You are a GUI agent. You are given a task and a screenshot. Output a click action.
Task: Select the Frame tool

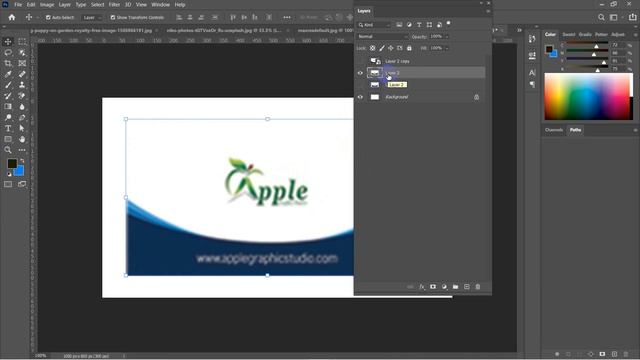point(22,63)
